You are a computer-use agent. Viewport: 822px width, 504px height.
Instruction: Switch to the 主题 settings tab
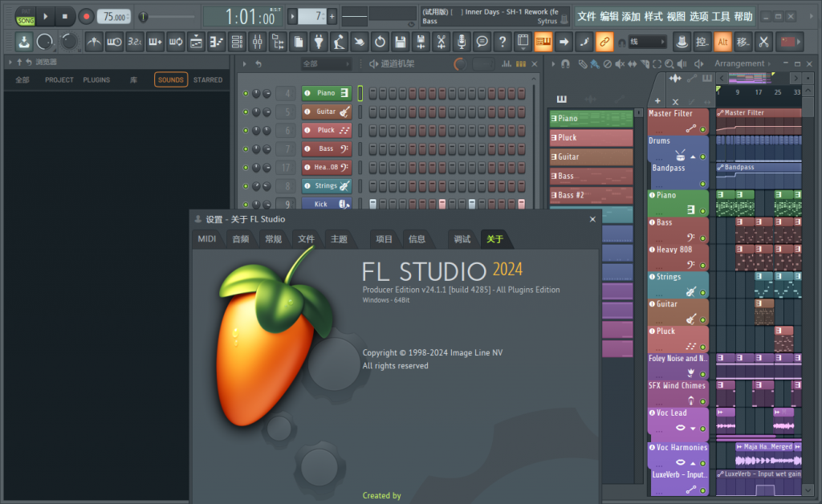[x=340, y=239]
